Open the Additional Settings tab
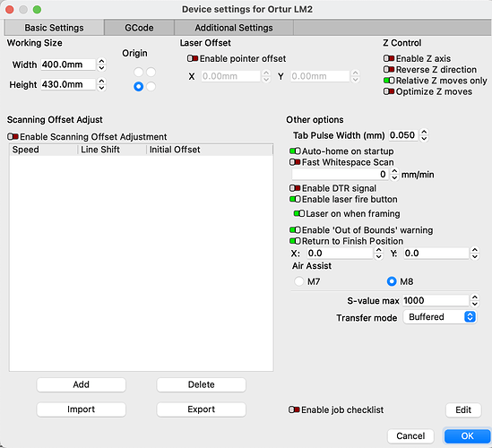The width and height of the screenshot is (492, 448). (234, 28)
